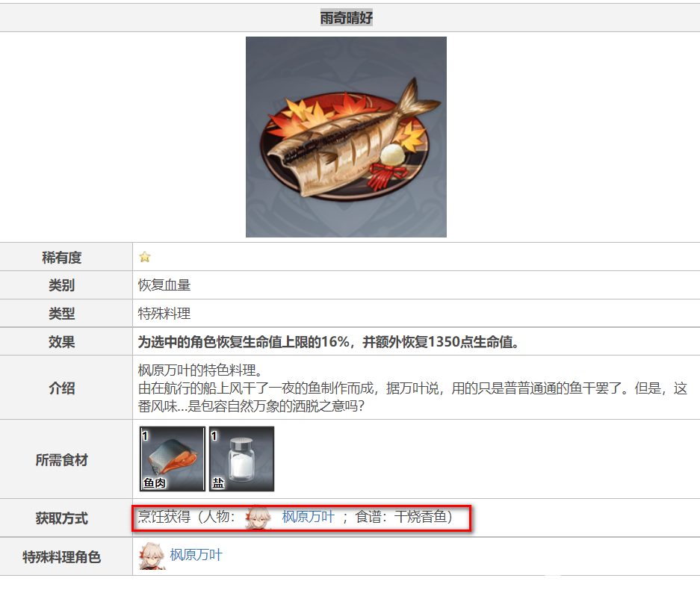
Task: Click the 特殊料理角色 row label
Action: (61, 557)
